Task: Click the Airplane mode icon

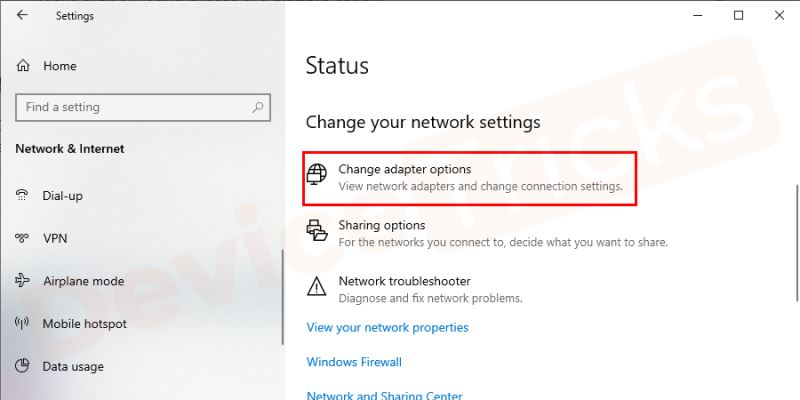Action: coord(22,281)
